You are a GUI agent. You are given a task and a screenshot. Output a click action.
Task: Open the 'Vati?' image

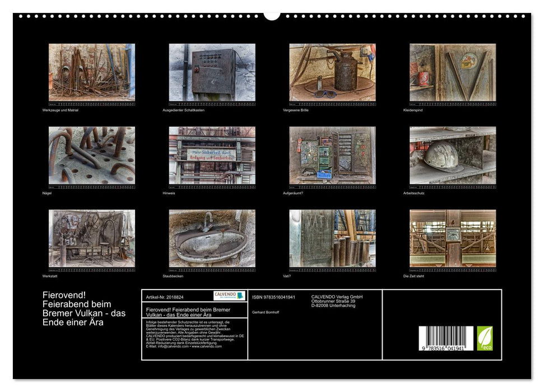coord(332,238)
